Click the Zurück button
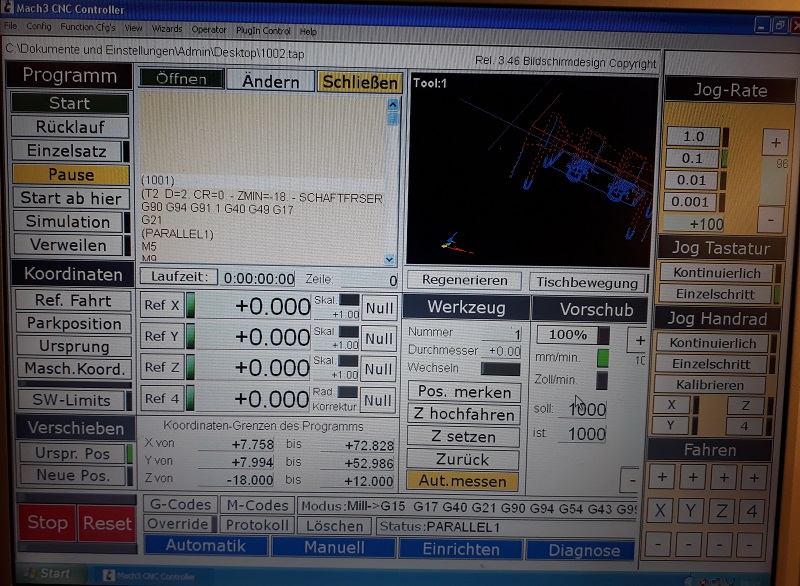 463,459
